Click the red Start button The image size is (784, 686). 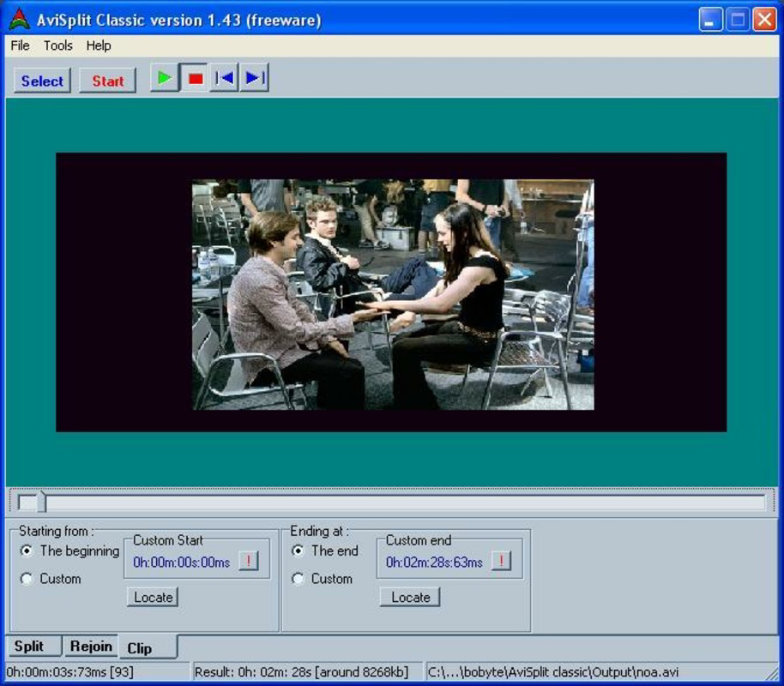pos(107,81)
